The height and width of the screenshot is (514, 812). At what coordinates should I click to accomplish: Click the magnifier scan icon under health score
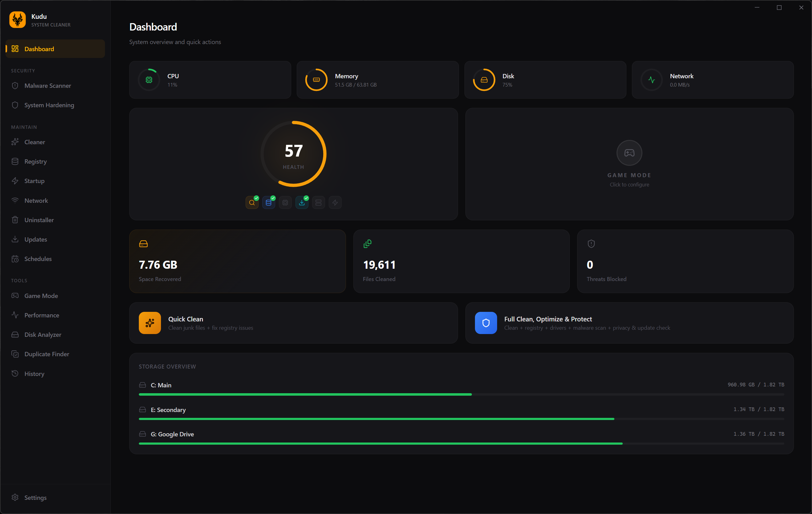(252, 202)
